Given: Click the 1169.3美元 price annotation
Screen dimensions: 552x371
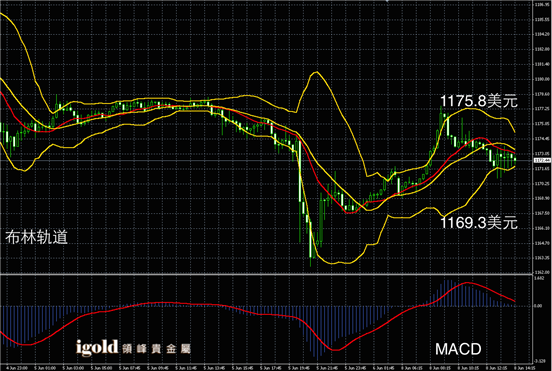Looking at the screenshot, I should pyautogui.click(x=479, y=222).
